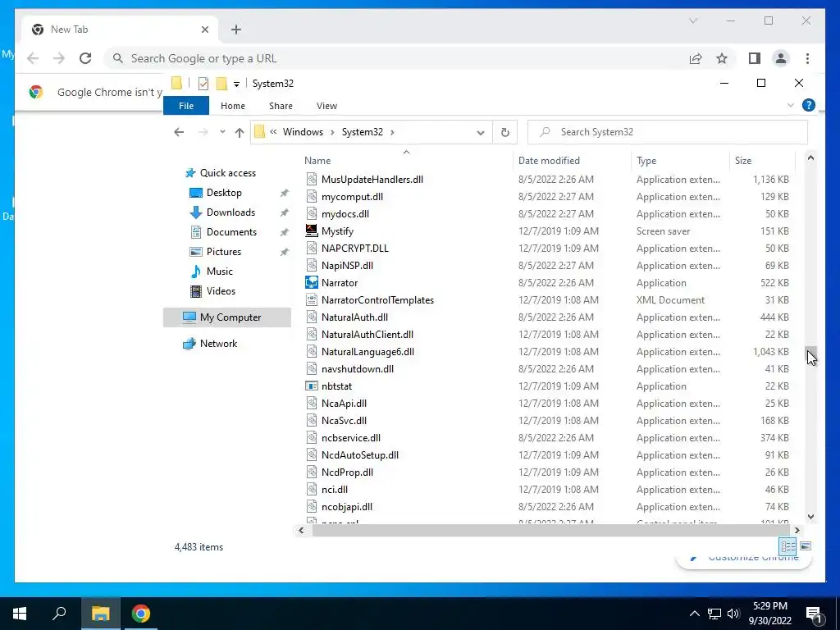Open the notifications action center
Screen dimensions: 840x630
[x=814, y=614]
